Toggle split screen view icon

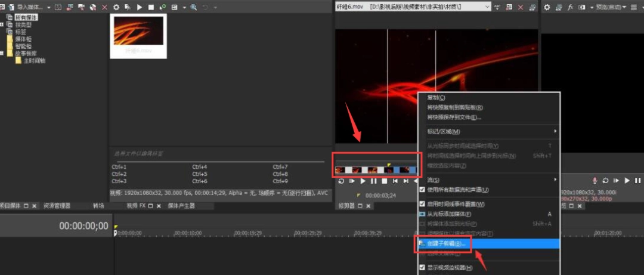click(581, 7)
